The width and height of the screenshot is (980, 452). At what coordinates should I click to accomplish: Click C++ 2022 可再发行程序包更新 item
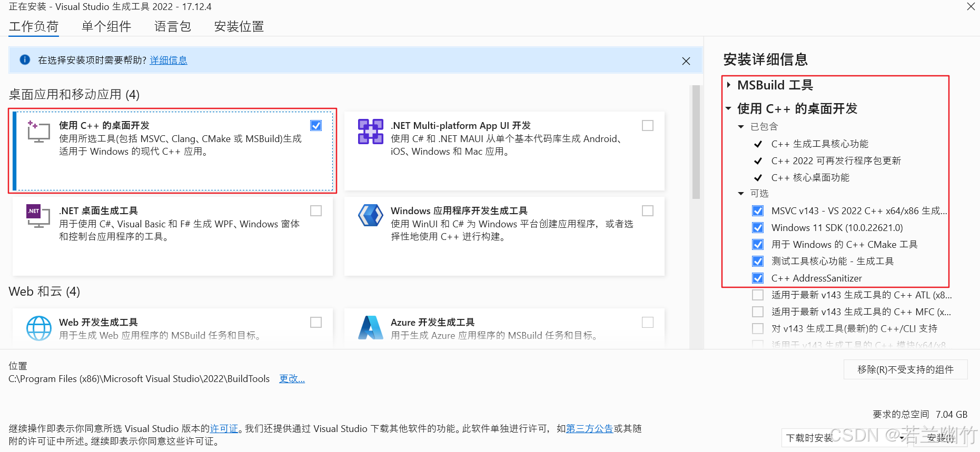(836, 160)
